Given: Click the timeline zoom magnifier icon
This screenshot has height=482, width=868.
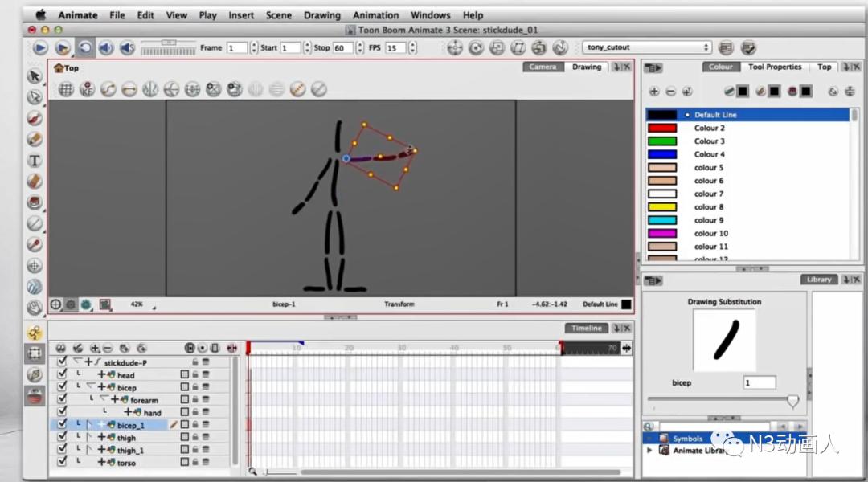Looking at the screenshot, I should click(252, 472).
